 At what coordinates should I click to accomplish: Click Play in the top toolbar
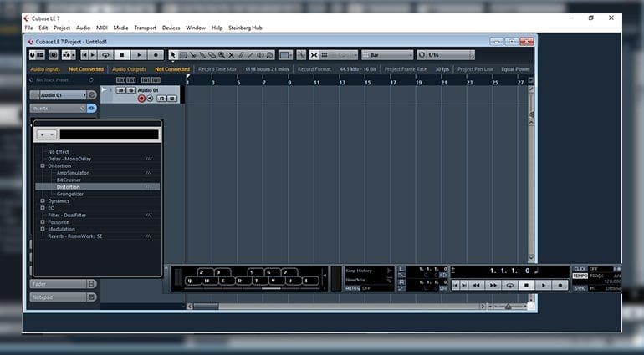(139, 55)
